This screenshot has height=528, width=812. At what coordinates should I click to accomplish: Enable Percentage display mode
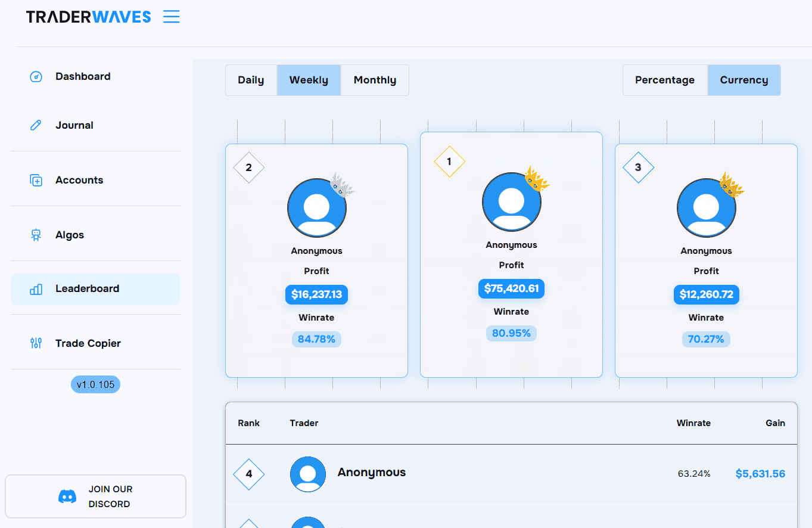(x=665, y=79)
